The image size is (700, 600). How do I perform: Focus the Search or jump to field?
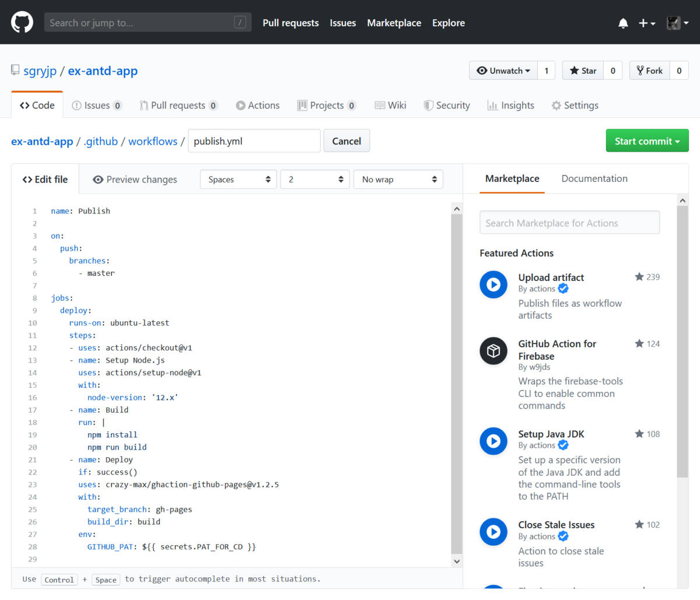(x=148, y=23)
